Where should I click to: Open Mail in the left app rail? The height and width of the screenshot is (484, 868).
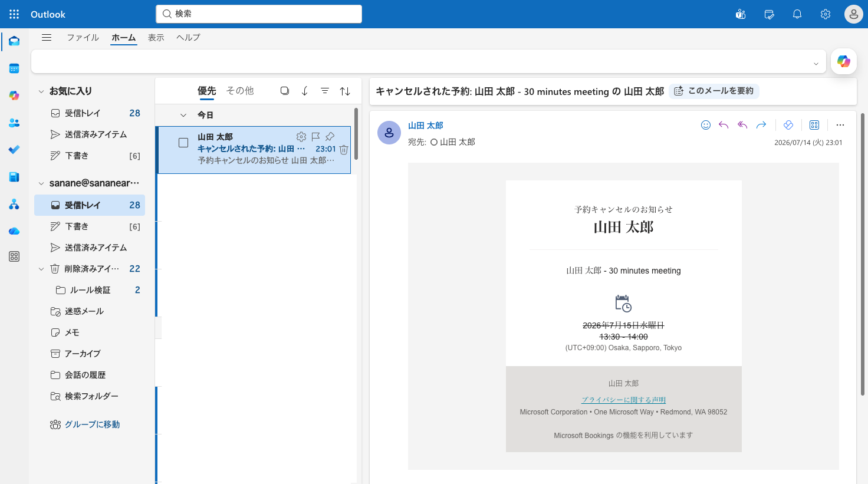[x=14, y=41]
